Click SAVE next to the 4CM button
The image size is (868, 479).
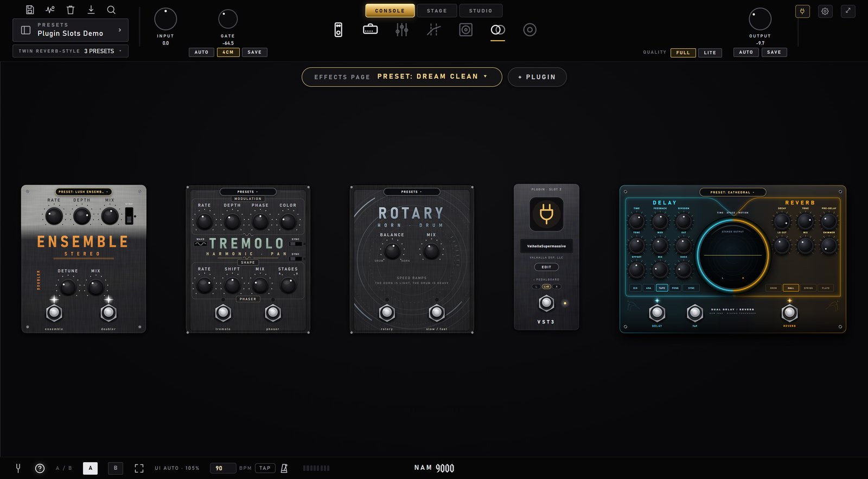click(x=254, y=52)
